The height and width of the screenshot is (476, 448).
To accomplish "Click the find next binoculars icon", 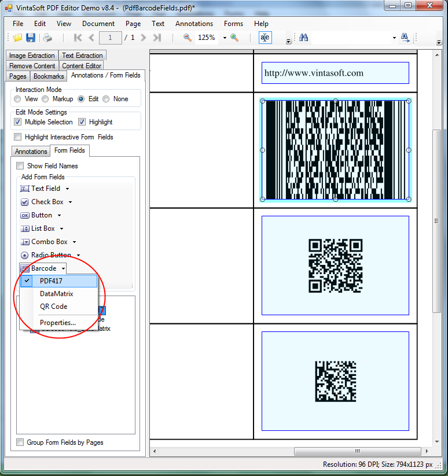I will coord(405,38).
